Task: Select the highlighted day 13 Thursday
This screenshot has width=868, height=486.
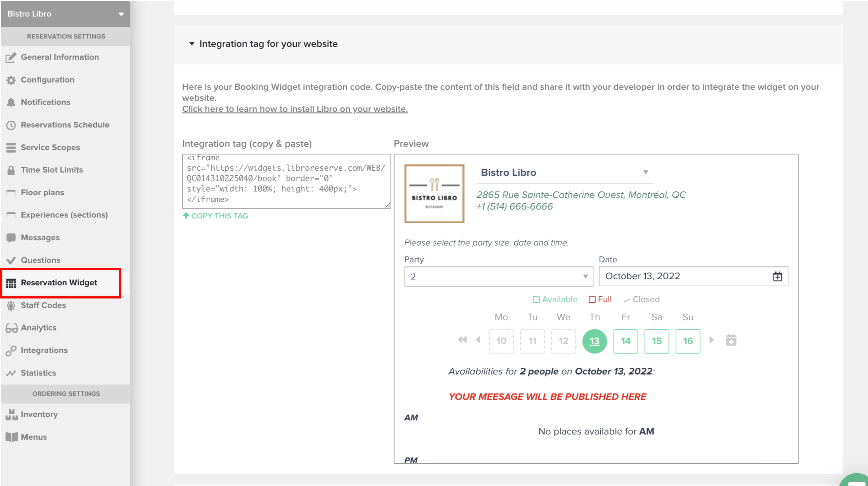Action: tap(594, 341)
